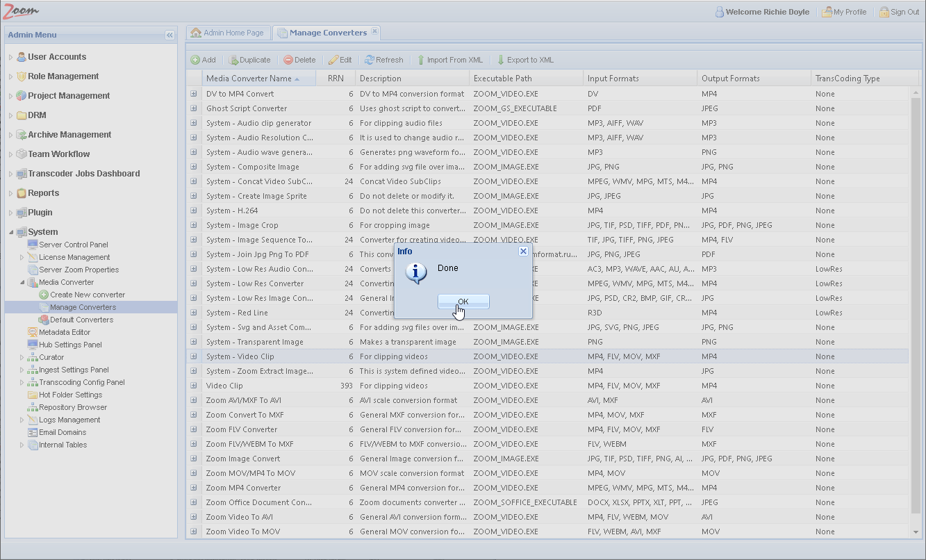926x560 pixels.
Task: Expand Curator tree node arrow
Action: tap(22, 357)
